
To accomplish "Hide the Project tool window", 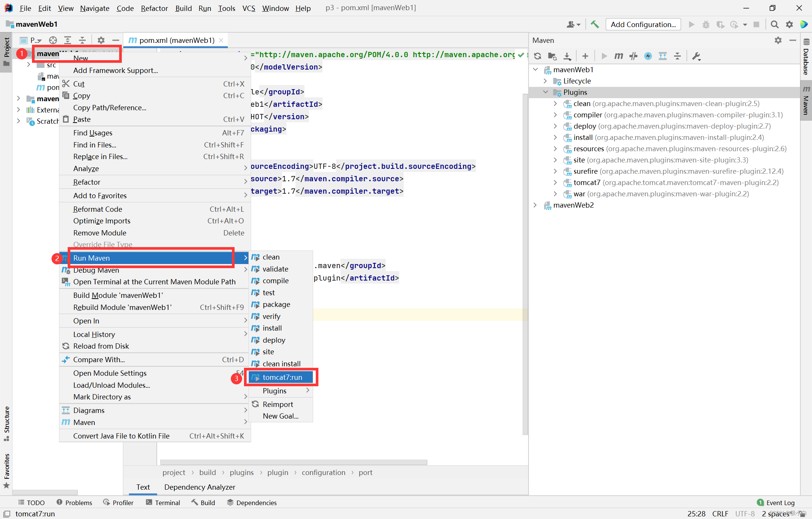I will click(116, 40).
